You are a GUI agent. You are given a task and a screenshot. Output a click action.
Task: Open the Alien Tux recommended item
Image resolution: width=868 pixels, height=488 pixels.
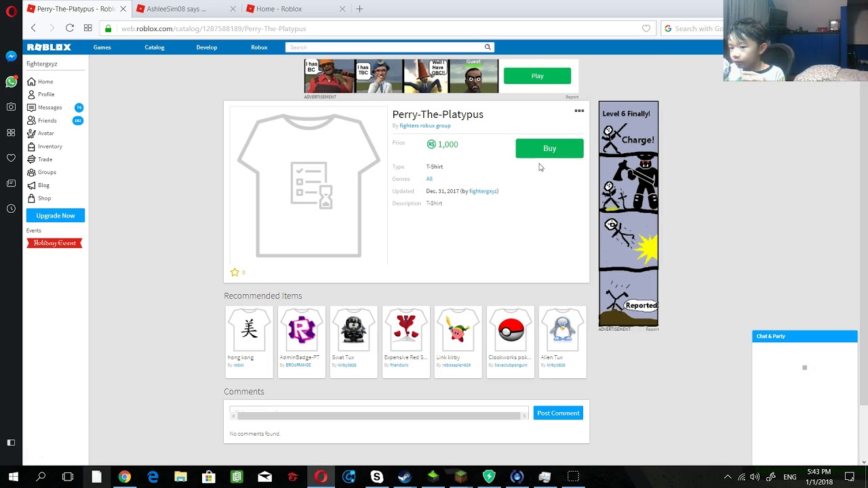tap(562, 342)
